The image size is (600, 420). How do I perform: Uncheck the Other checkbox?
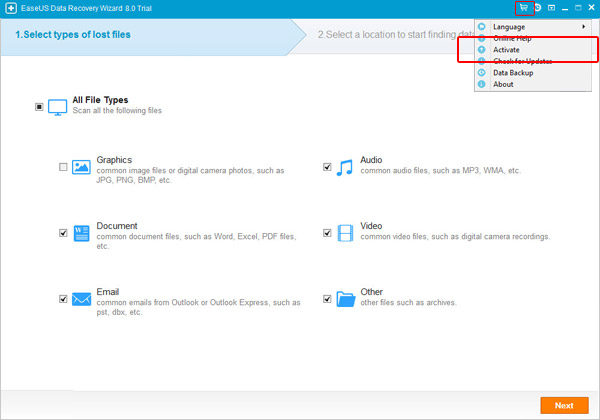pos(327,299)
